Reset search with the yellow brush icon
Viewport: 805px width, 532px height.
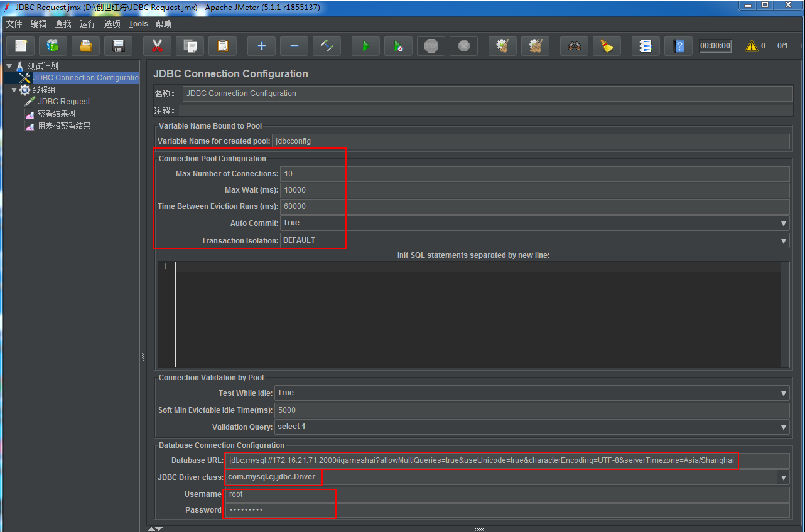607,46
